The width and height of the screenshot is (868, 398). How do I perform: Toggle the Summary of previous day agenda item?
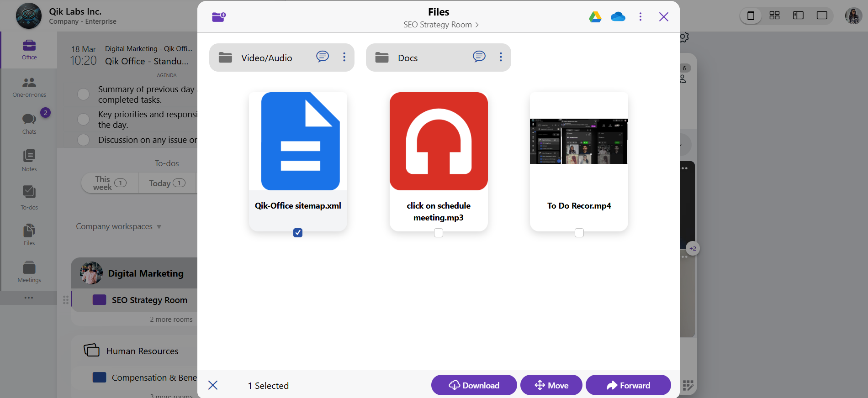pos(83,94)
